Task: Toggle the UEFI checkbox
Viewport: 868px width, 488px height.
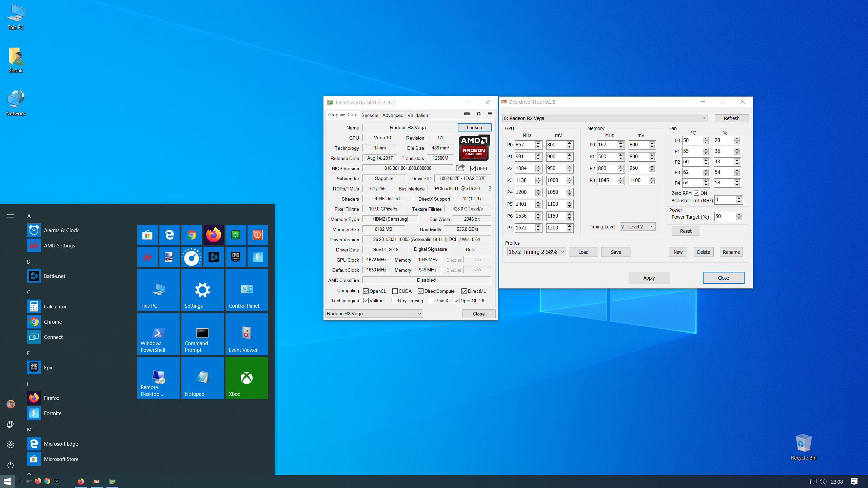Action: (x=473, y=168)
